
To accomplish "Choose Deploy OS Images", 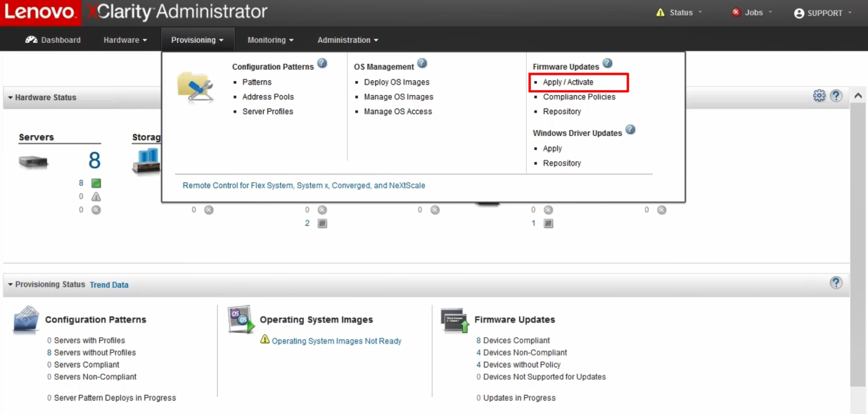I will [397, 82].
